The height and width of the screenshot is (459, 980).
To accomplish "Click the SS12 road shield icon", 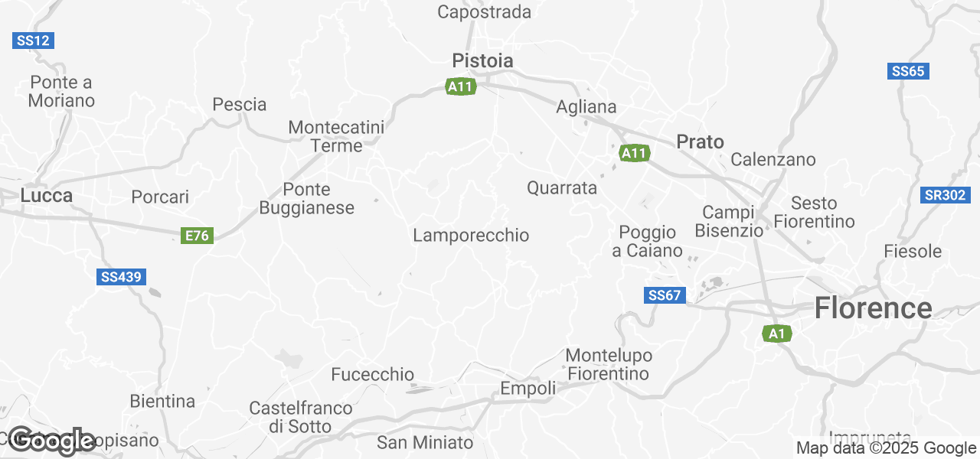I will pyautogui.click(x=33, y=41).
